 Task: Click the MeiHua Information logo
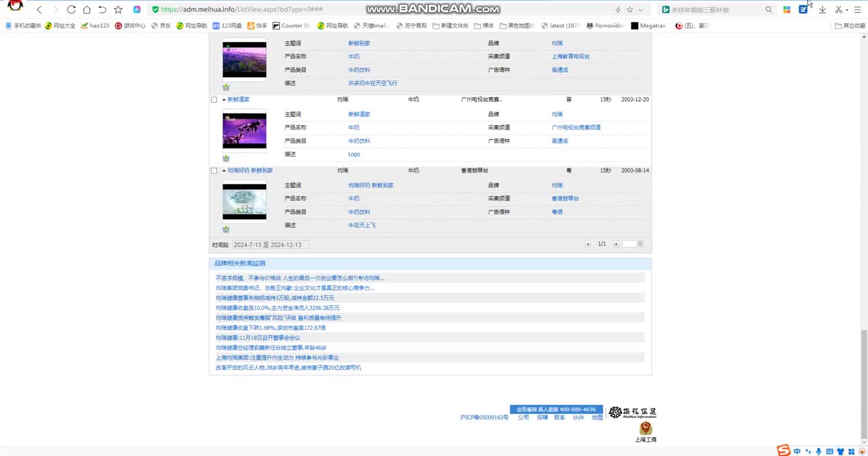click(632, 413)
